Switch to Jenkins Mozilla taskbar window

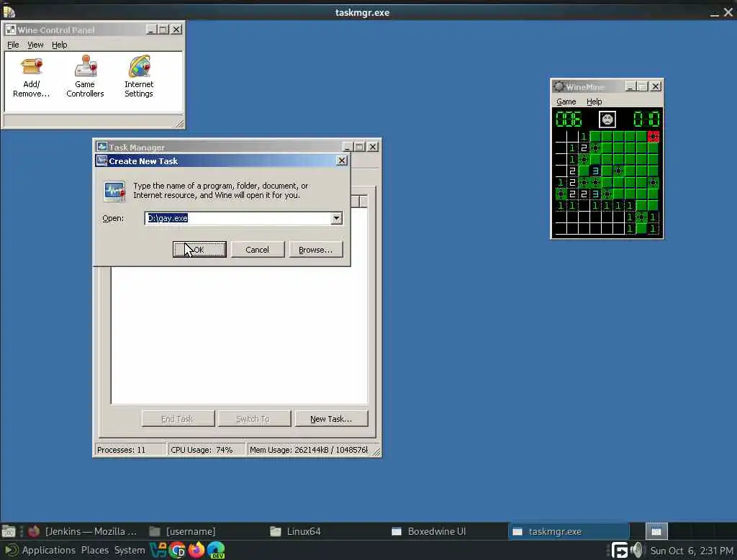point(82,531)
